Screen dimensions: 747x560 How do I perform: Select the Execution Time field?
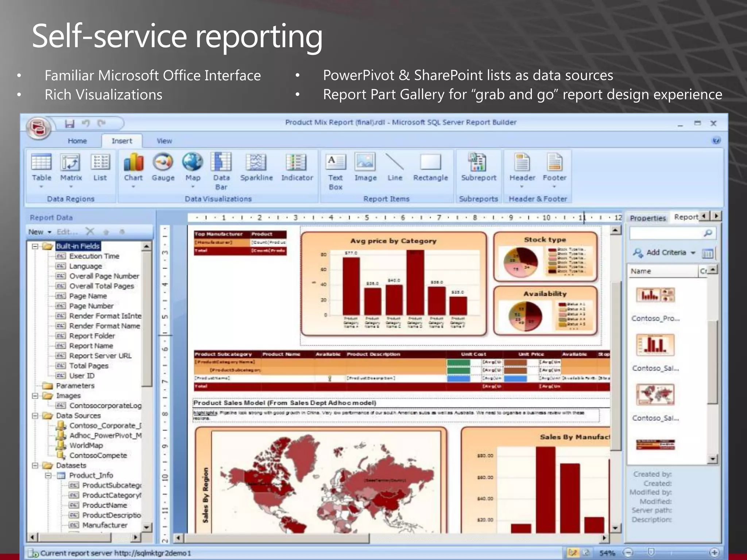[94, 256]
